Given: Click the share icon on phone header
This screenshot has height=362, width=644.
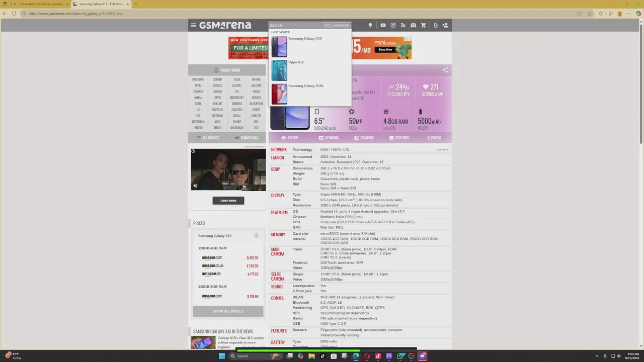Looking at the screenshot, I should (445, 70).
